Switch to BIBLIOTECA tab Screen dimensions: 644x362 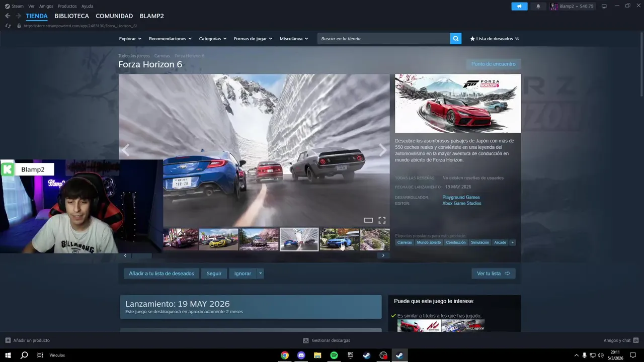[72, 16]
